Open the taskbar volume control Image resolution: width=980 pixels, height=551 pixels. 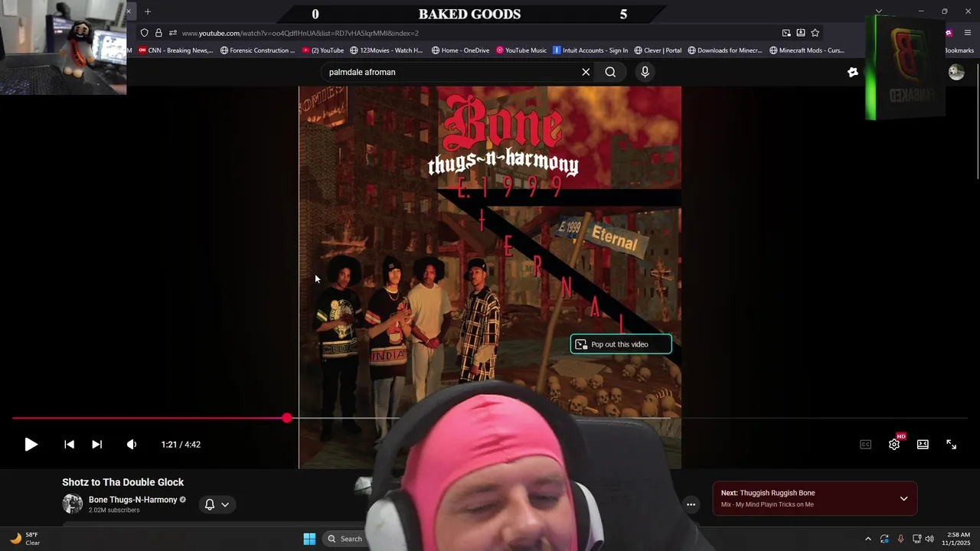929,539
